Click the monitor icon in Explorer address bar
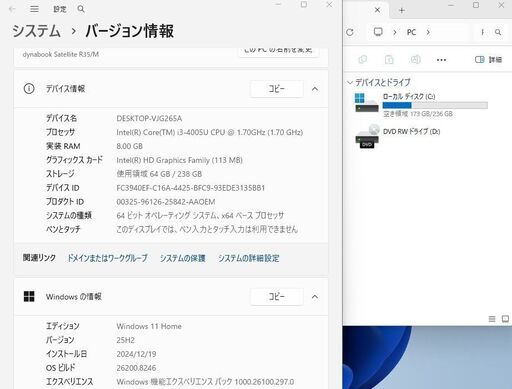Viewport: 512px width, 389px height. click(378, 32)
